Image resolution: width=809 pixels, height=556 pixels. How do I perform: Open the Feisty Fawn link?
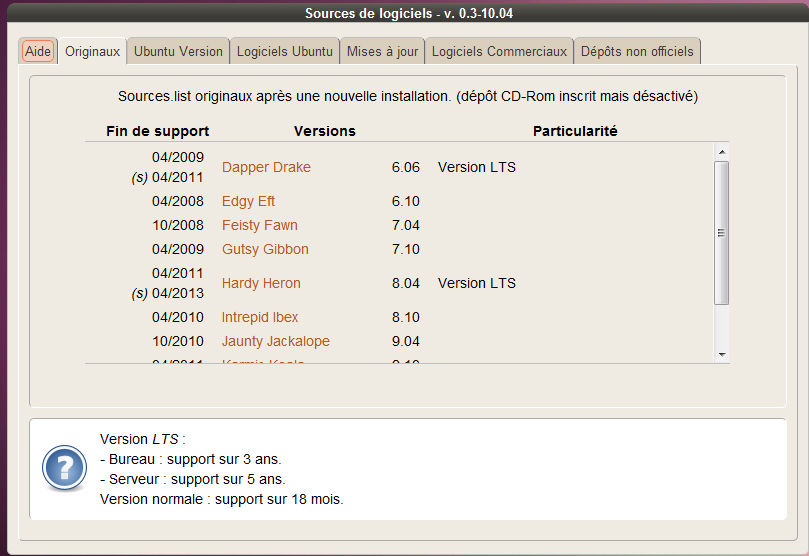259,225
